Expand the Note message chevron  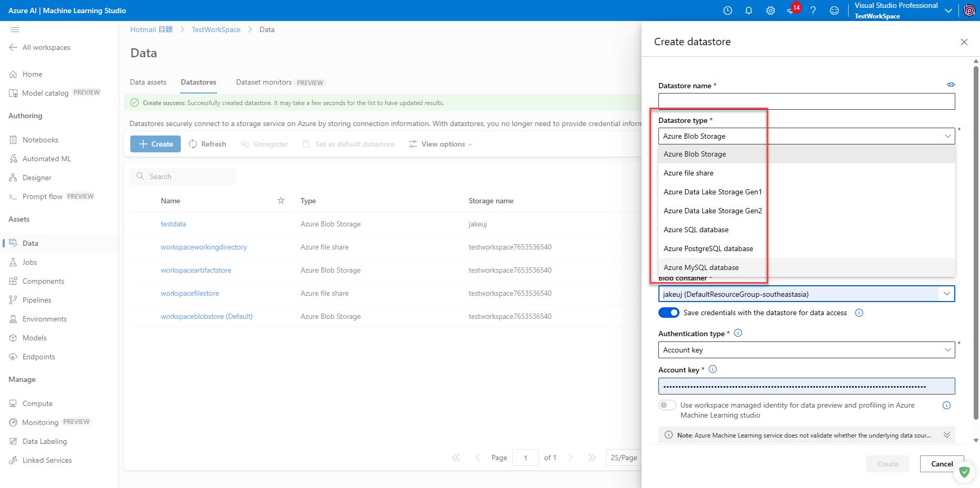point(946,435)
